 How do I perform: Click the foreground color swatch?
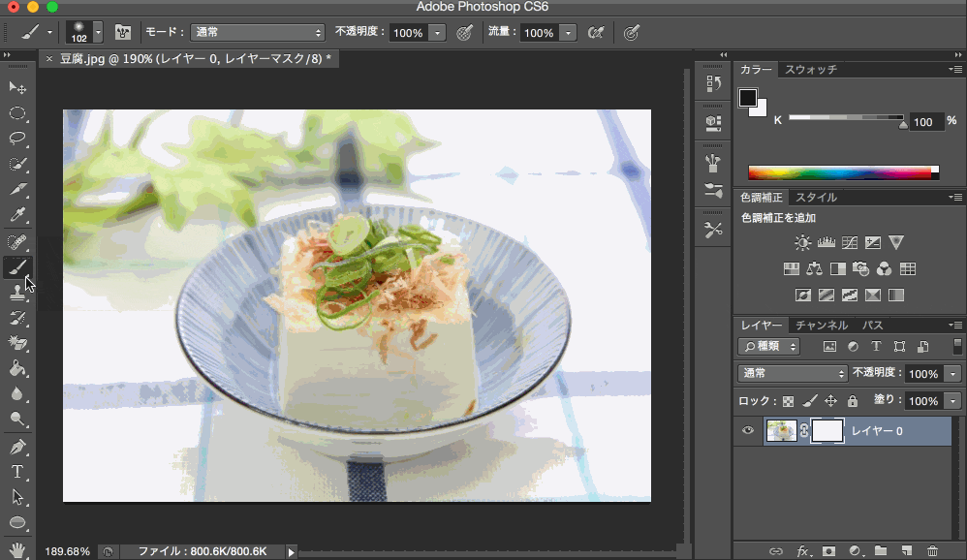[x=747, y=98]
